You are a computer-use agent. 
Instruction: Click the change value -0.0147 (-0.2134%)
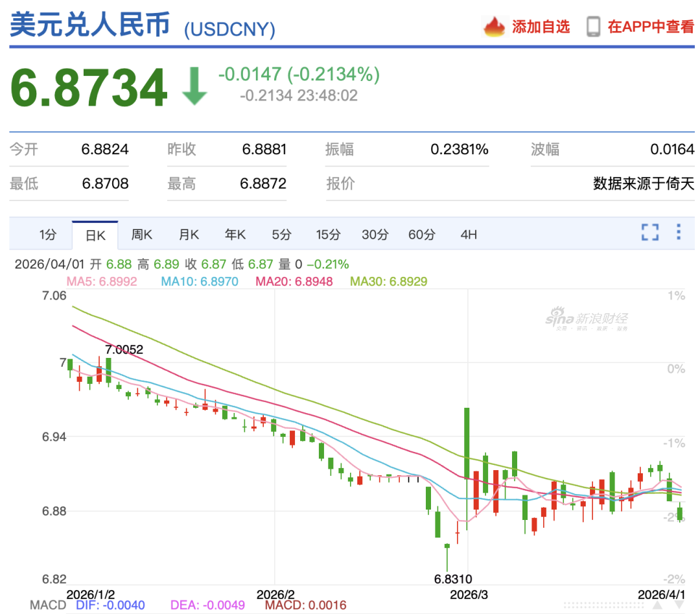click(x=299, y=74)
